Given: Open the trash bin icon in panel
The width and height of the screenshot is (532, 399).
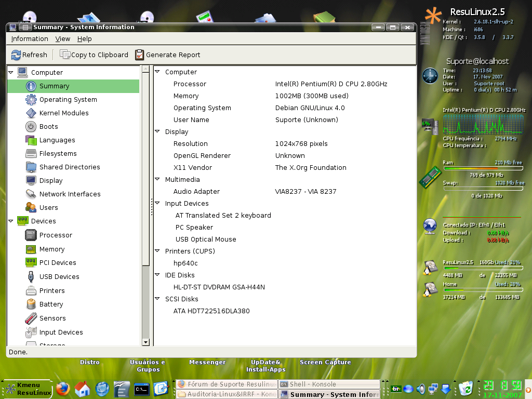Looking at the screenshot, I should coord(466,389).
